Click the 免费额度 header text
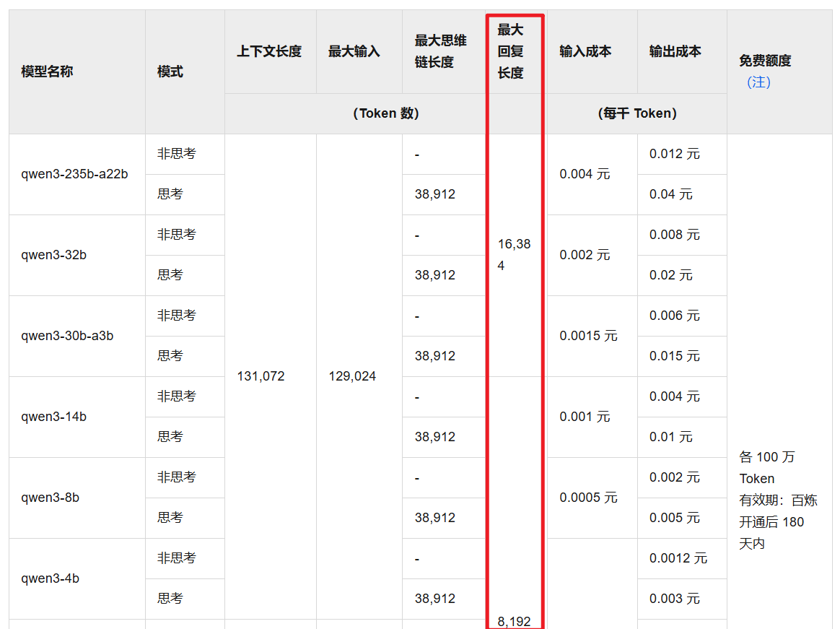This screenshot has height=629, width=840. click(765, 61)
